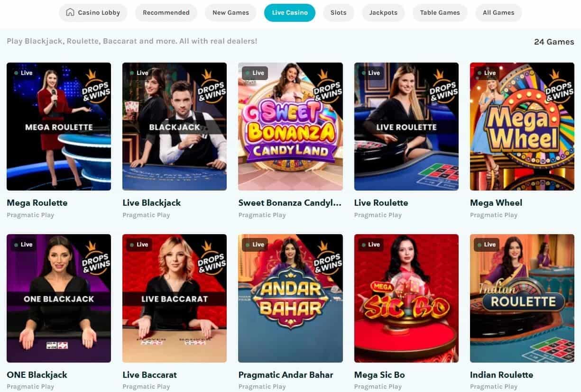Show All Games category
The height and width of the screenshot is (392, 581).
(498, 13)
